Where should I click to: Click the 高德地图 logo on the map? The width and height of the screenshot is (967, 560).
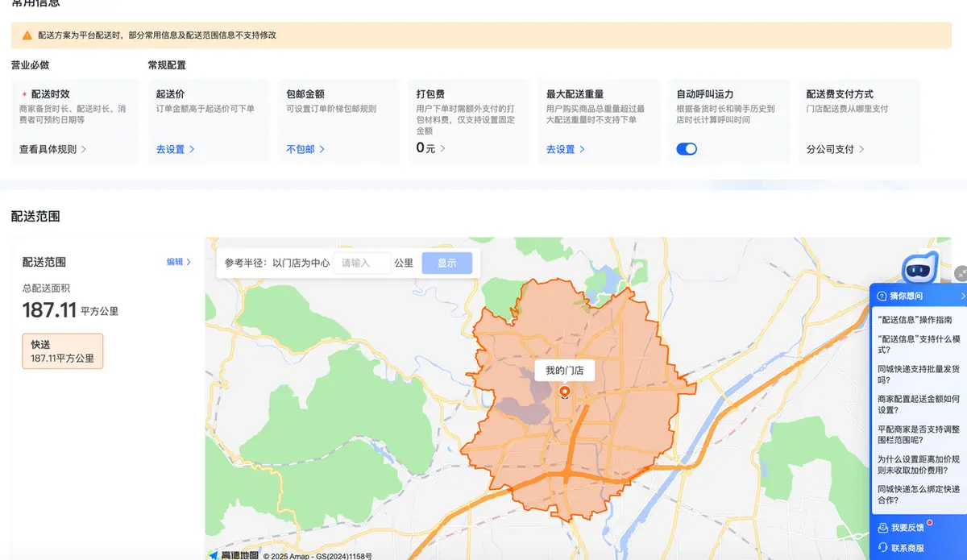coord(234,554)
